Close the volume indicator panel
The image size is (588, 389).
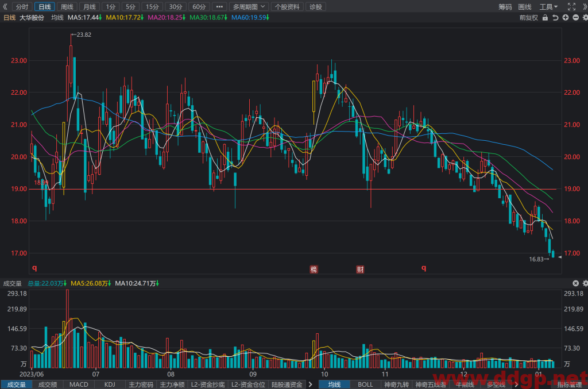coord(575,283)
